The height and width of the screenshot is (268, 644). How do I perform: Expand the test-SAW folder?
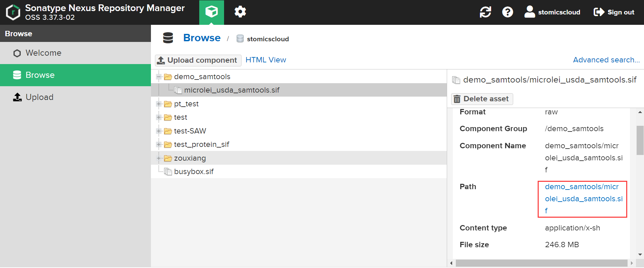tap(159, 131)
